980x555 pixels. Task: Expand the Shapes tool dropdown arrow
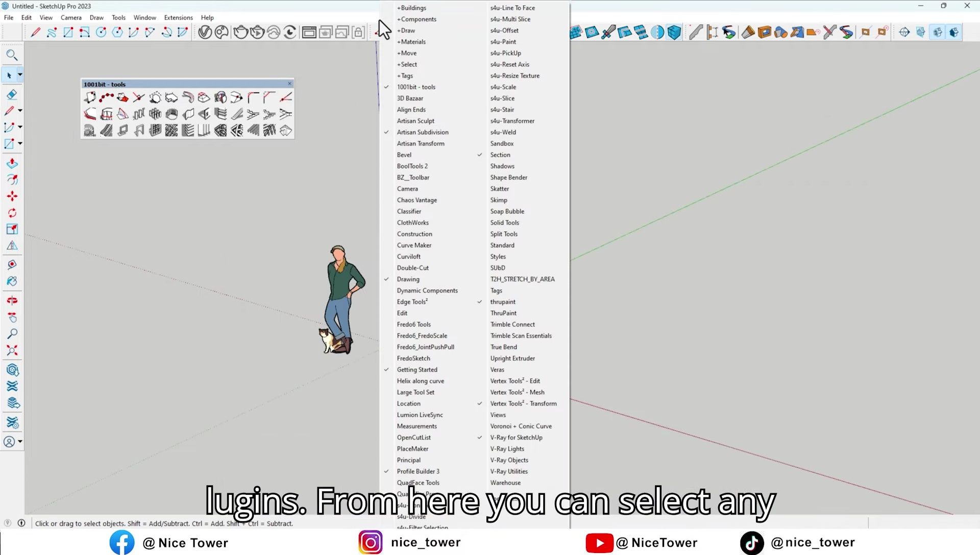[20, 143]
